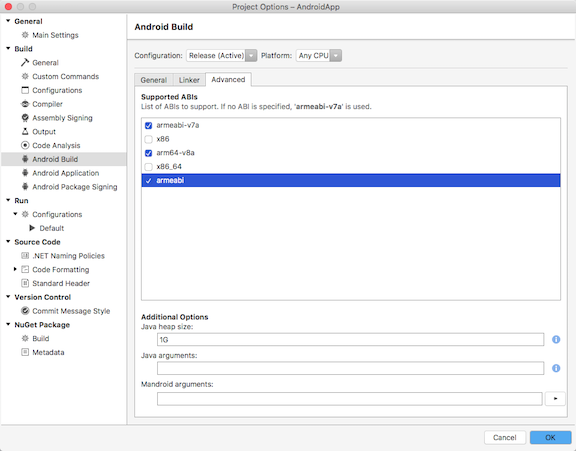Collapse the Run section triangle
The height and width of the screenshot is (451, 576).
tap(8, 201)
